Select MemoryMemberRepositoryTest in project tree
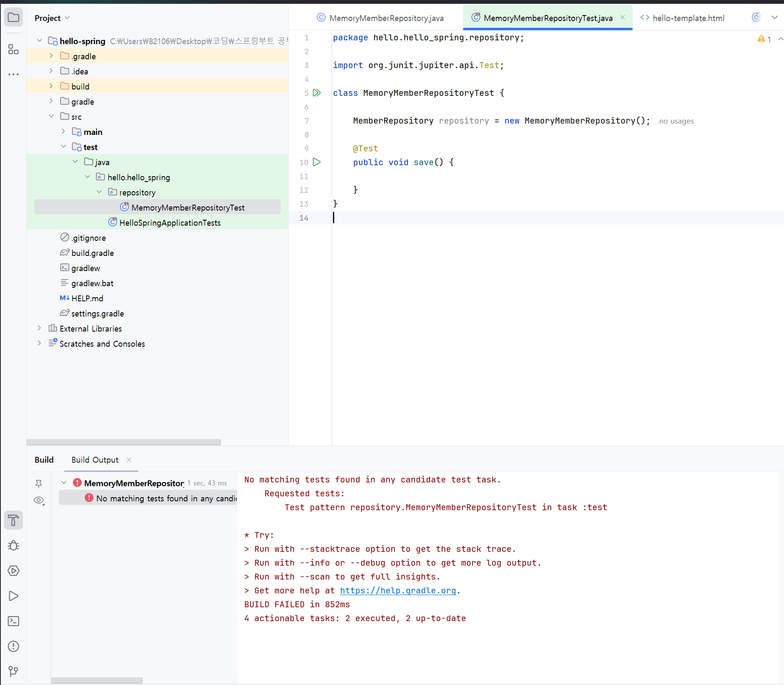 [158, 207]
